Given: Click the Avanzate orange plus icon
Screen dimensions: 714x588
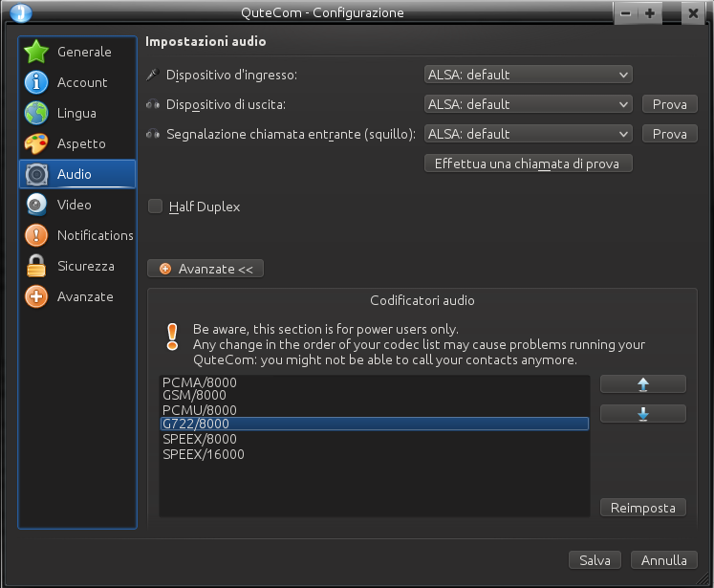Looking at the screenshot, I should tap(36, 296).
